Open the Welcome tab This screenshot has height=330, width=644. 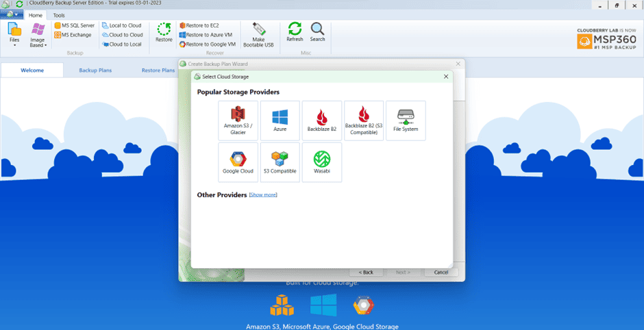click(32, 71)
